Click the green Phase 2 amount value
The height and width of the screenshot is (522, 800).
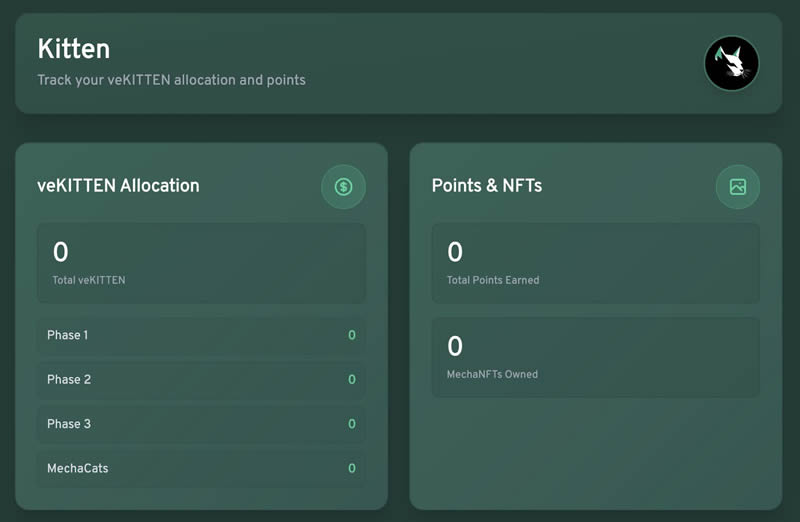[351, 380]
